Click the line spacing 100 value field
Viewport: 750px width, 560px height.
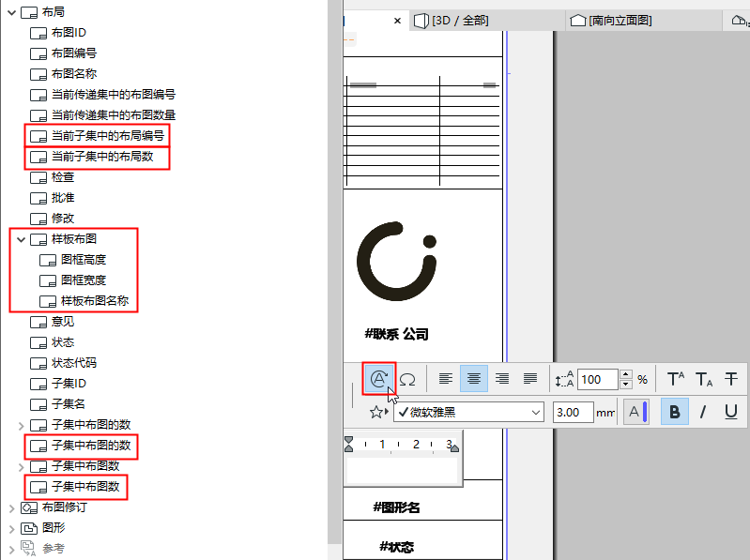(597, 379)
